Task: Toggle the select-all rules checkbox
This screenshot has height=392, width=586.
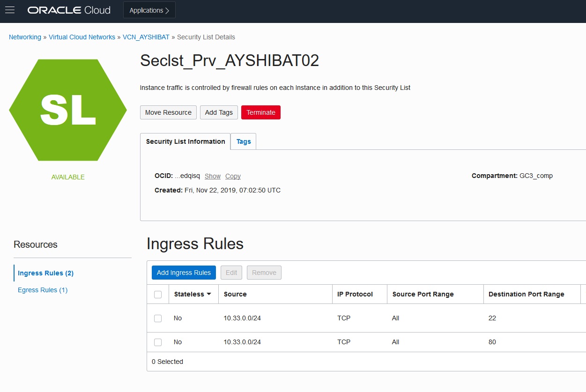Action: pyautogui.click(x=158, y=295)
